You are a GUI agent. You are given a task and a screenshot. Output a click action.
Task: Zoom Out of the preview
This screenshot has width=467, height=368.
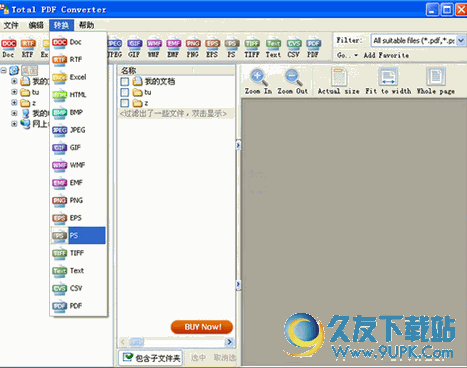point(293,81)
